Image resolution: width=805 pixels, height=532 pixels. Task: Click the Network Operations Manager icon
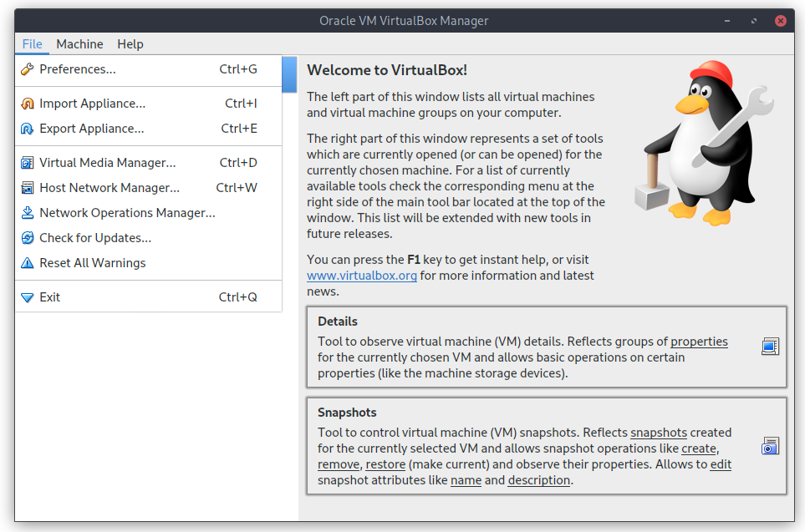click(x=28, y=213)
